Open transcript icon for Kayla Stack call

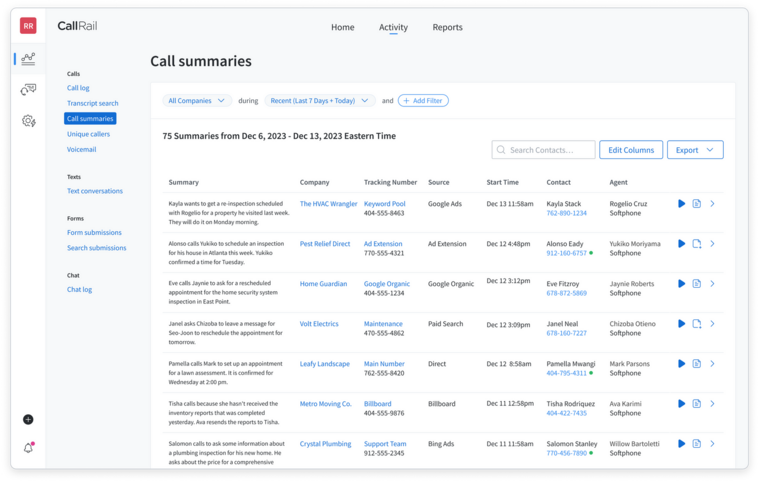point(697,204)
